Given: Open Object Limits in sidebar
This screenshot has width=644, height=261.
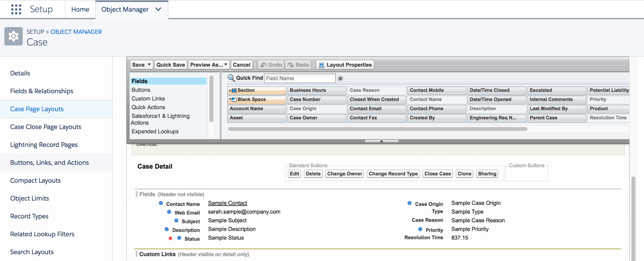Looking at the screenshot, I should coord(29,198).
